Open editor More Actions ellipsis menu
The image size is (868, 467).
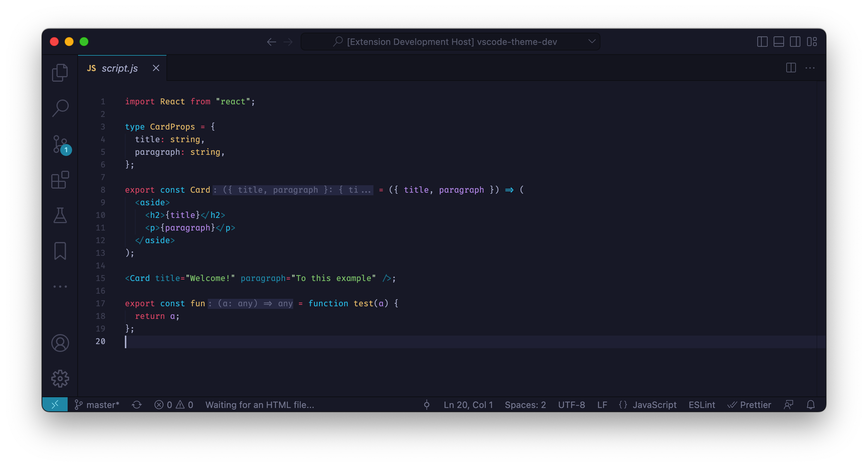tap(810, 68)
